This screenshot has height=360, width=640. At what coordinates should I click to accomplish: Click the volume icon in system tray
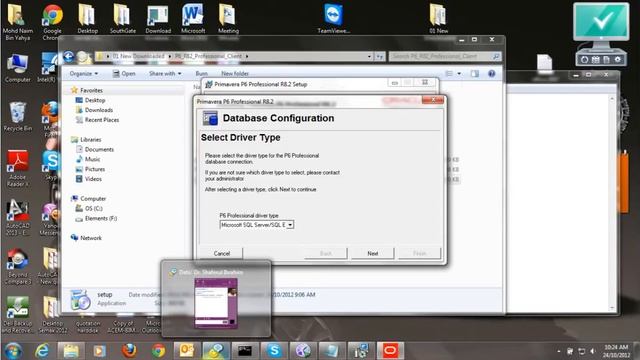[x=593, y=351]
